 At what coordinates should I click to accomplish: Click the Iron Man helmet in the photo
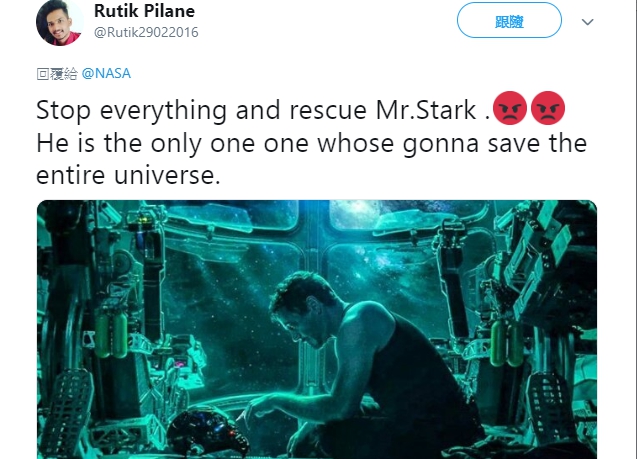point(207,432)
